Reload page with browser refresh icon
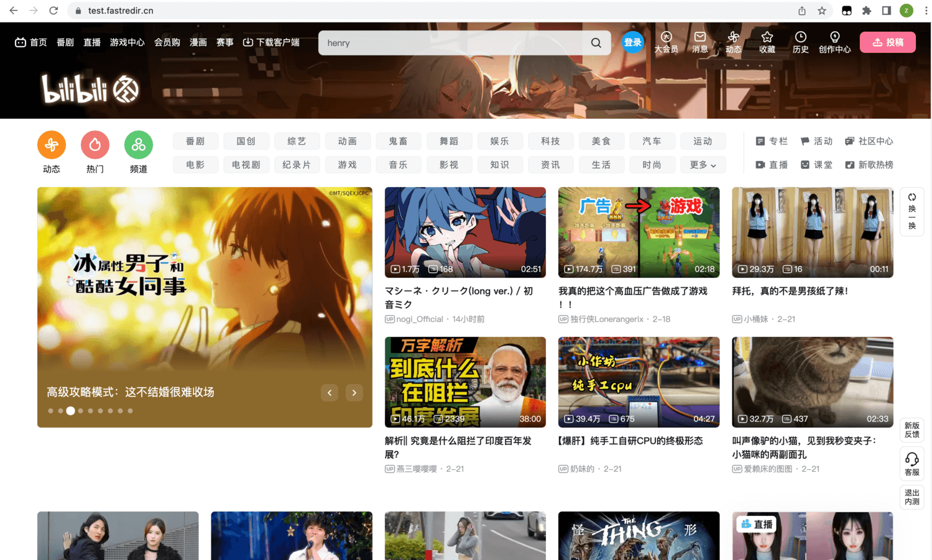 click(53, 11)
